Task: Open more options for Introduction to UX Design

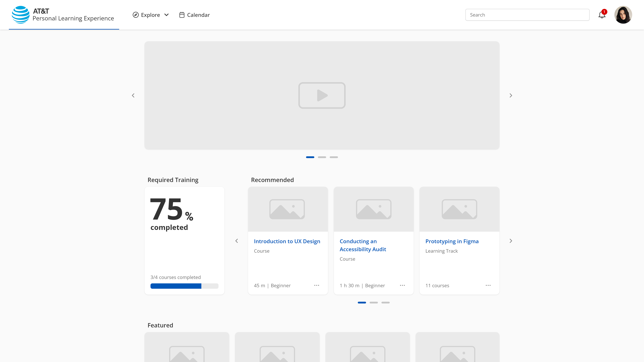Action: pyautogui.click(x=317, y=285)
